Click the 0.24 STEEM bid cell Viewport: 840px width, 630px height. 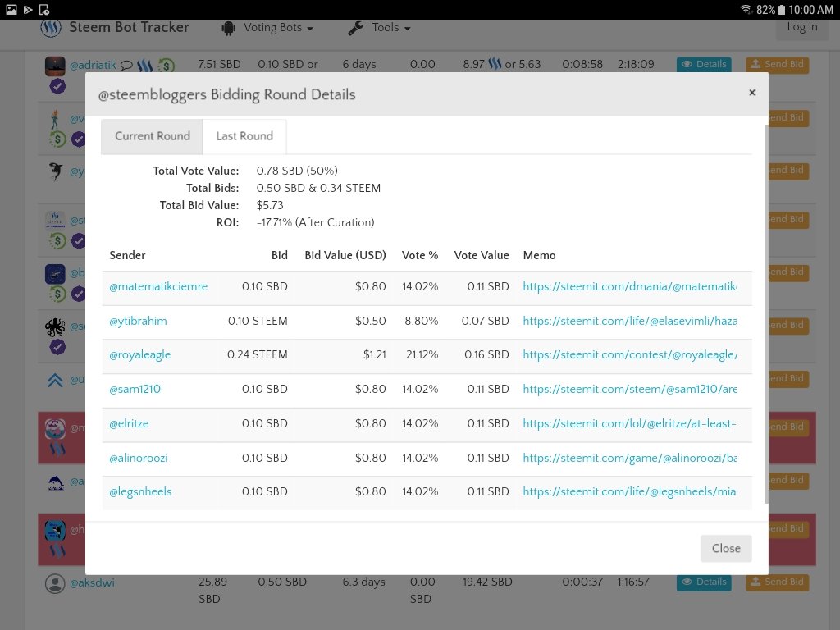tap(257, 354)
